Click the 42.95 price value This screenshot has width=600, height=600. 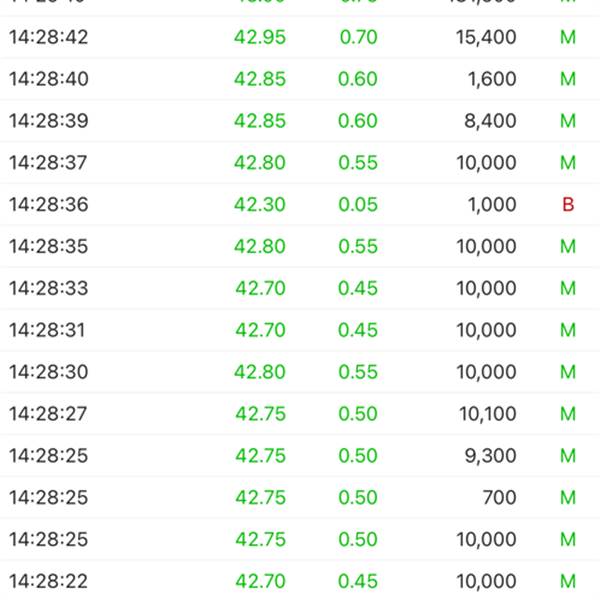[260, 38]
